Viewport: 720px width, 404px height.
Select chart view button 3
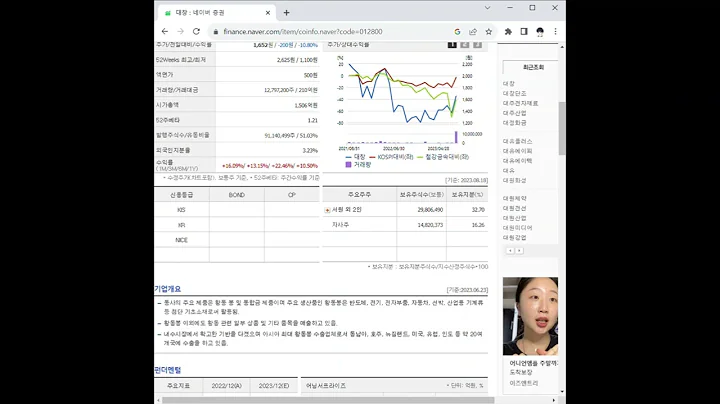coord(478,45)
